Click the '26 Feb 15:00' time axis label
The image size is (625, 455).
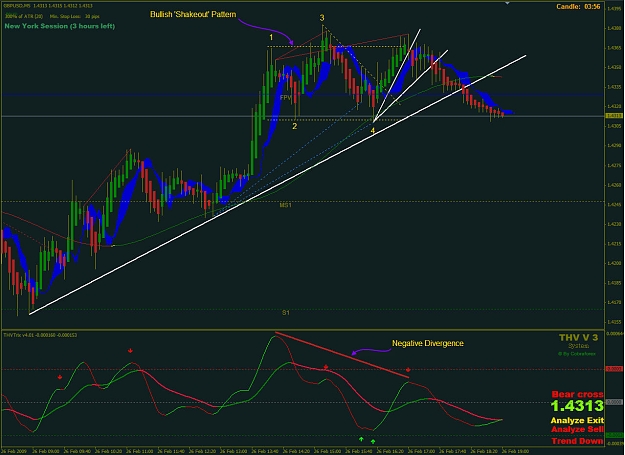pyautogui.click(x=328, y=451)
